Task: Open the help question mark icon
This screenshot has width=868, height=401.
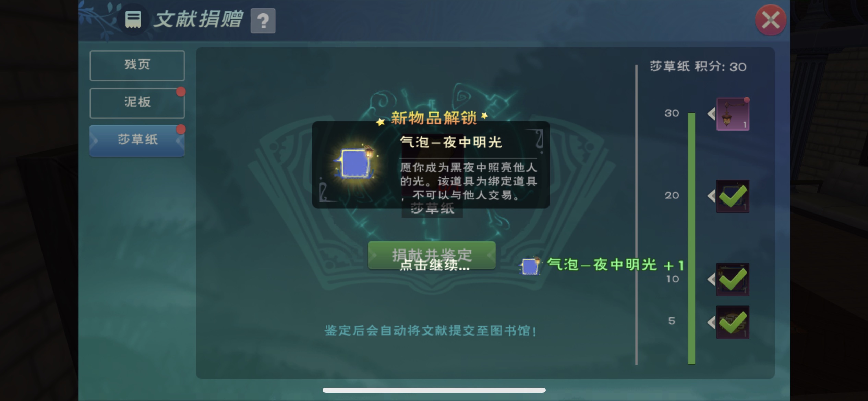Action: point(263,21)
